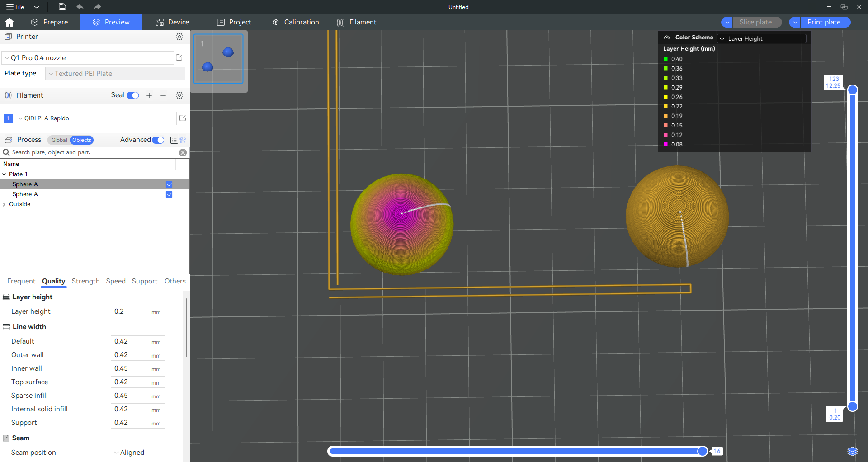Open the Color Scheme dropdown
This screenshot has height=462, width=868.
[761, 39]
